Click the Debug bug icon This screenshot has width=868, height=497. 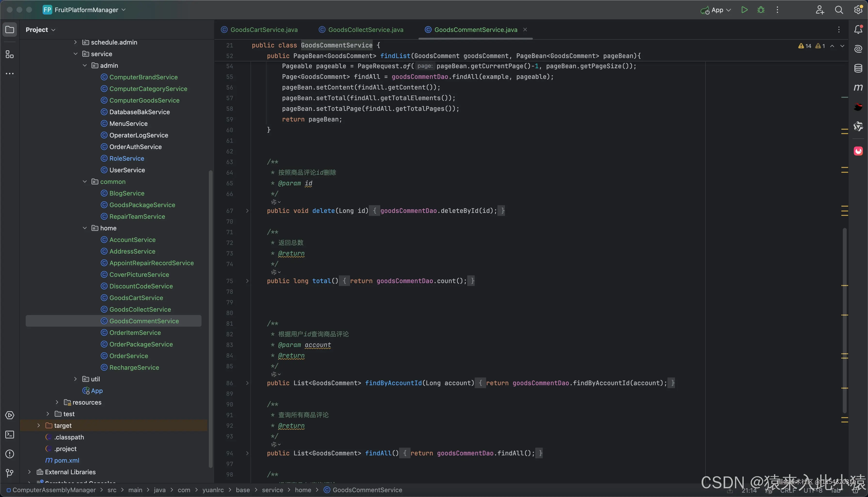(x=761, y=10)
